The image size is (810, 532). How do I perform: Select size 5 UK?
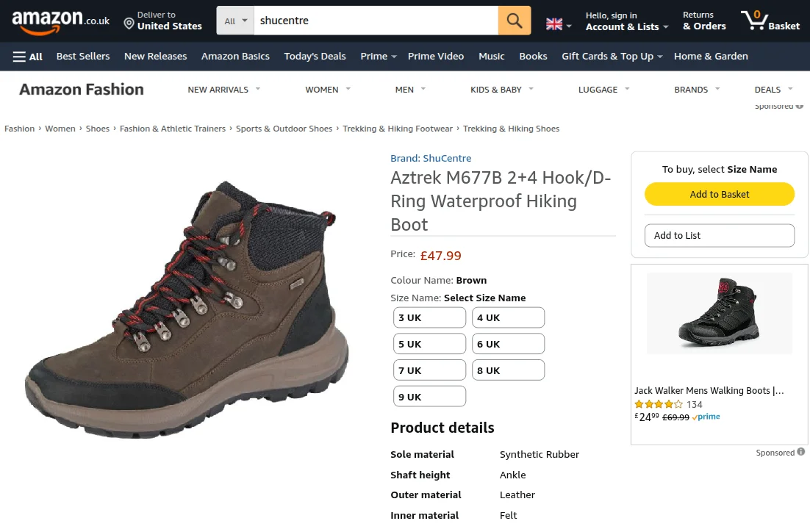tap(429, 343)
